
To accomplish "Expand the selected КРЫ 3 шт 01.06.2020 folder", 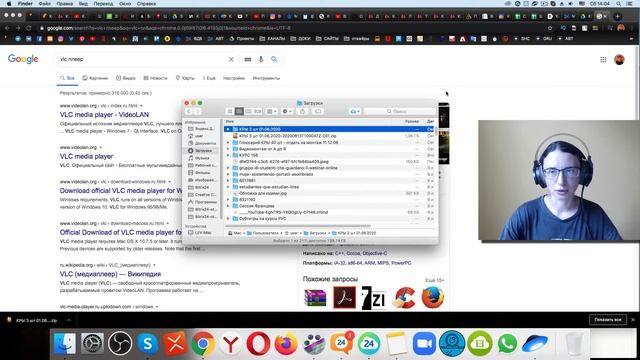I will tap(228, 129).
